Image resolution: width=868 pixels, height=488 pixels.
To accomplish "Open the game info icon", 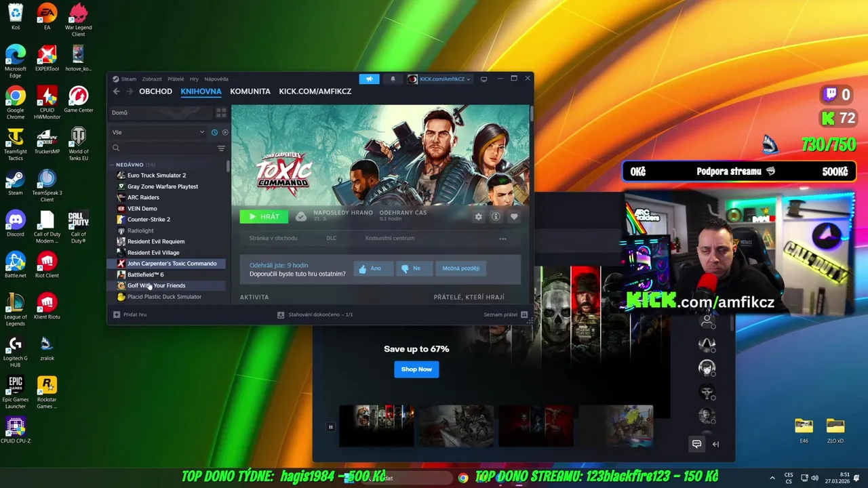I will (496, 217).
